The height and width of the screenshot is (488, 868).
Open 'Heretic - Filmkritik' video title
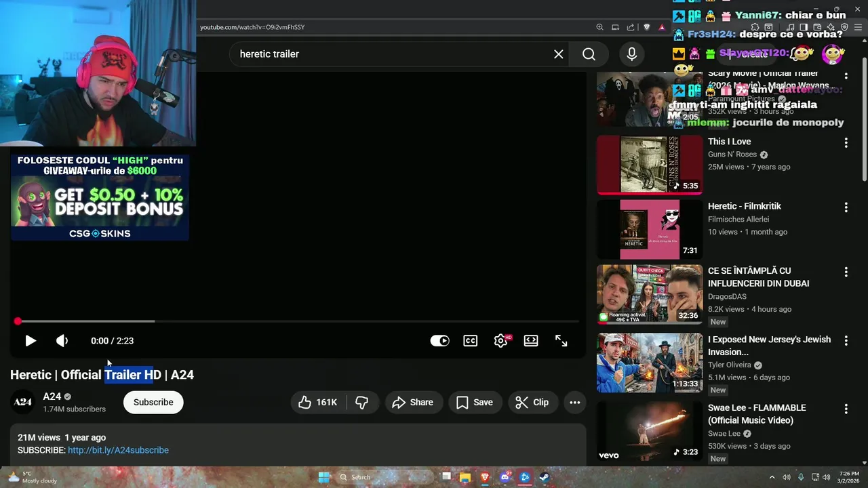[x=745, y=206]
